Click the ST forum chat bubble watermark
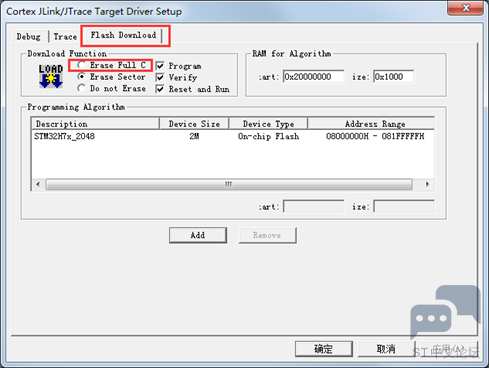This screenshot has width=489, height=368. point(446,312)
